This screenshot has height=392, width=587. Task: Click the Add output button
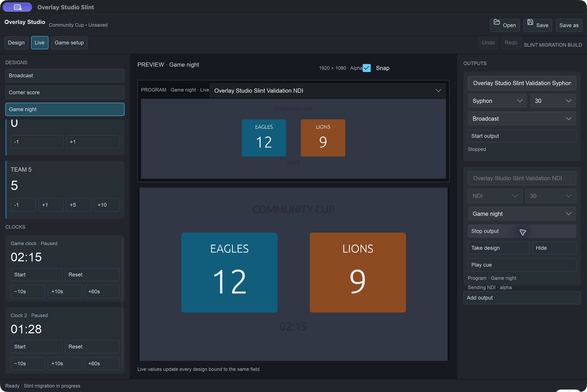pyautogui.click(x=522, y=298)
